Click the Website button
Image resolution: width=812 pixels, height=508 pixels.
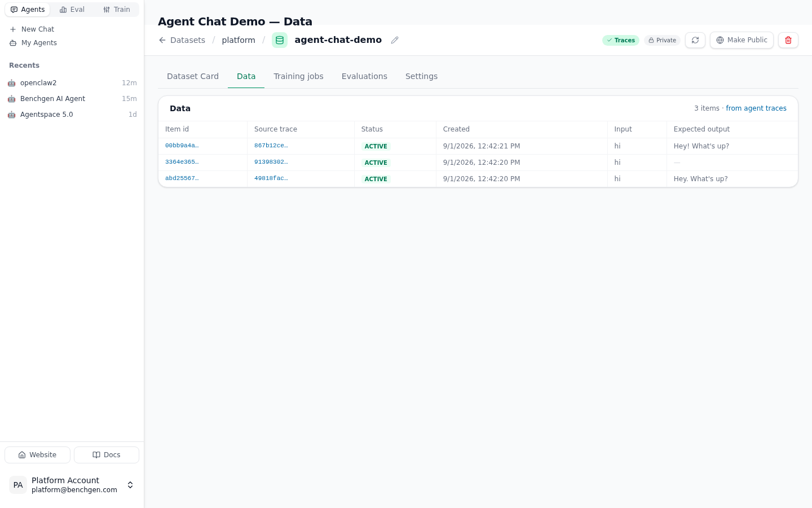(x=37, y=455)
